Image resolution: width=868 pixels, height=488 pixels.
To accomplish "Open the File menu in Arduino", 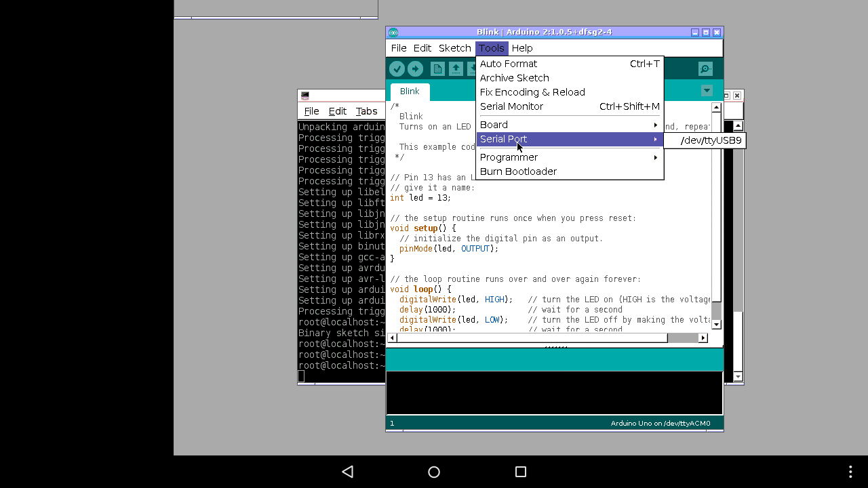I will [399, 48].
